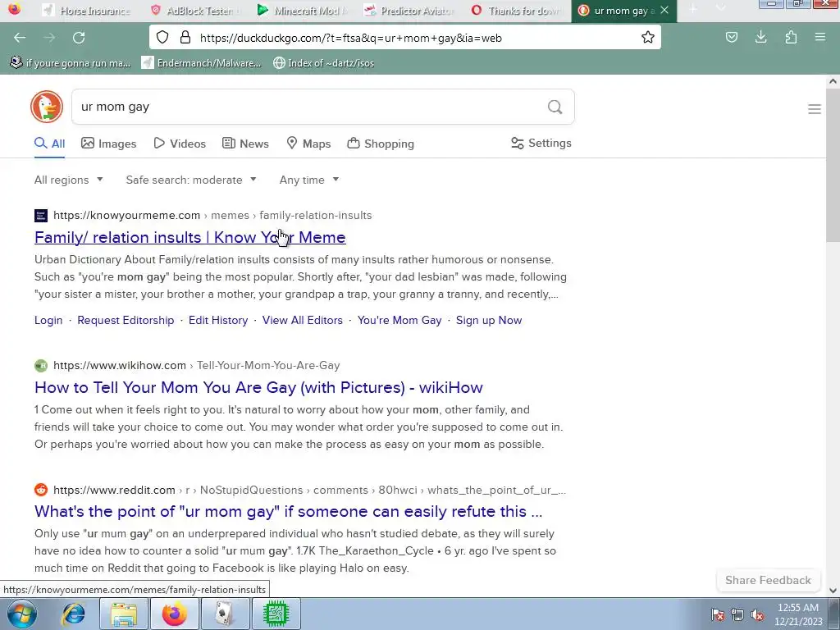Viewport: 840px width, 630px height.
Task: Open the Windows Start menu
Action: [x=22, y=614]
